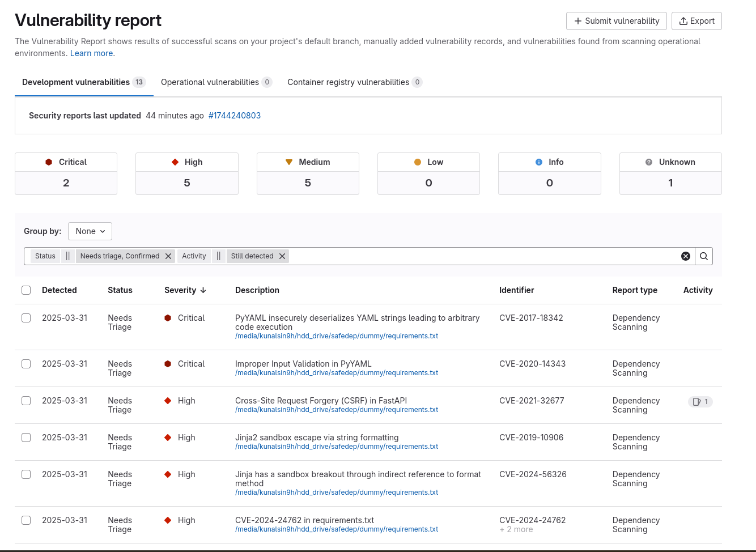Click the search magnifier icon in filter bar
This screenshot has height=552, width=756.
point(704,256)
